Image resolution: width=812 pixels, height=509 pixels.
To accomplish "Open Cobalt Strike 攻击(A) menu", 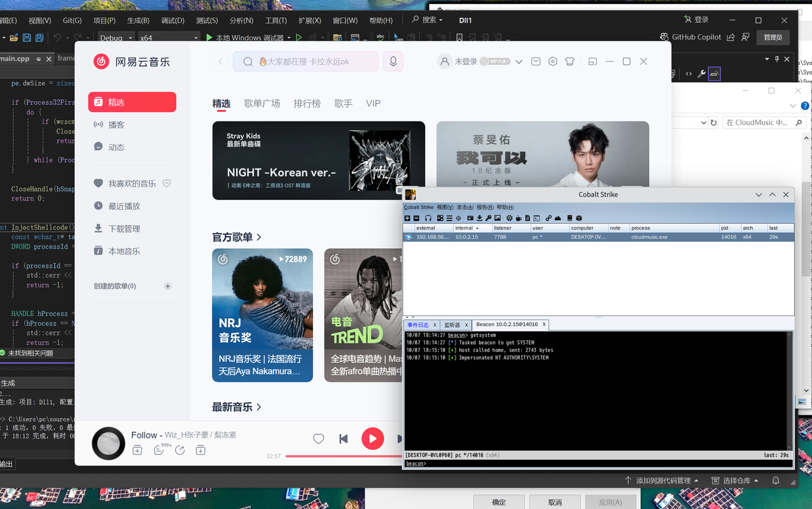I will [465, 207].
